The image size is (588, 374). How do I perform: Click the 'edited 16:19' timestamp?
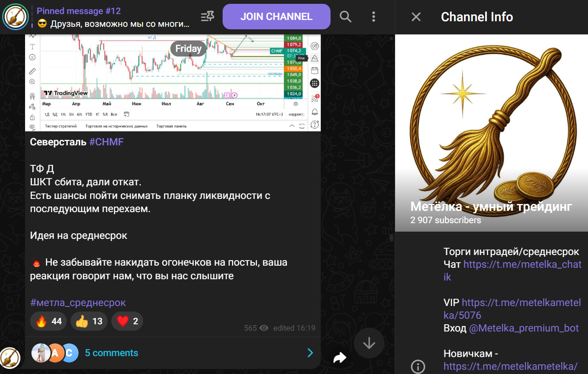(x=294, y=328)
